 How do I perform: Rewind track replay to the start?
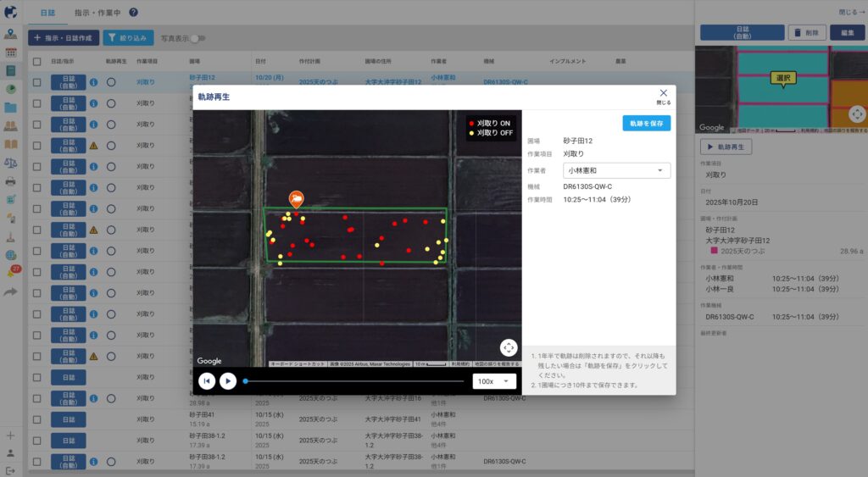tap(206, 381)
